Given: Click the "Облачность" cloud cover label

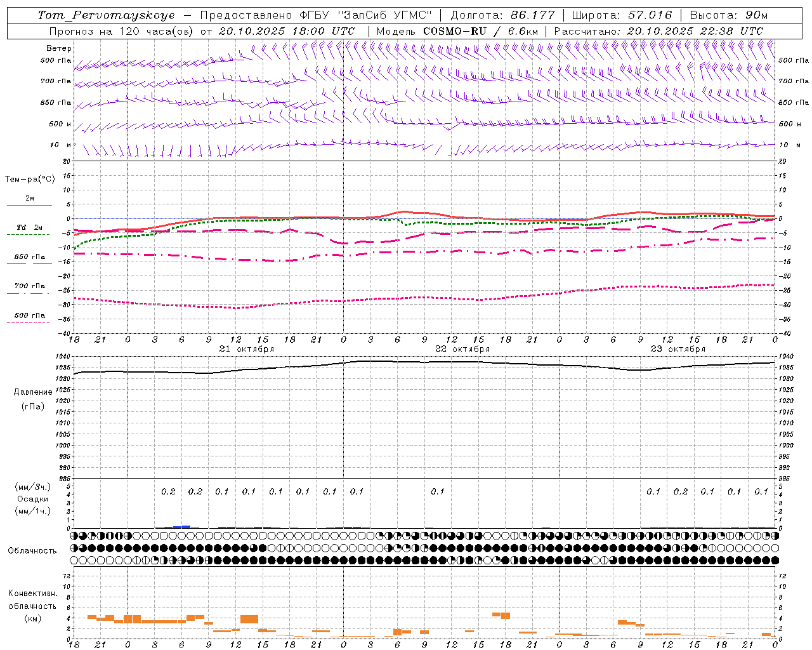Looking at the screenshot, I should (x=32, y=550).
